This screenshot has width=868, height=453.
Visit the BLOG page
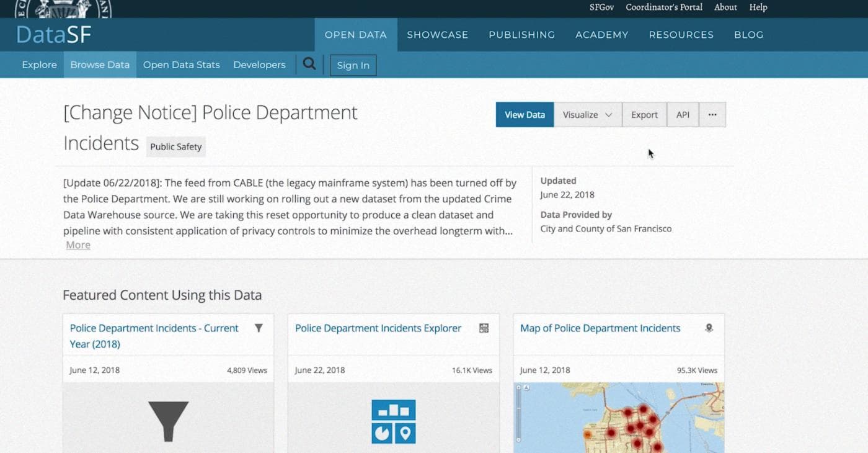749,35
